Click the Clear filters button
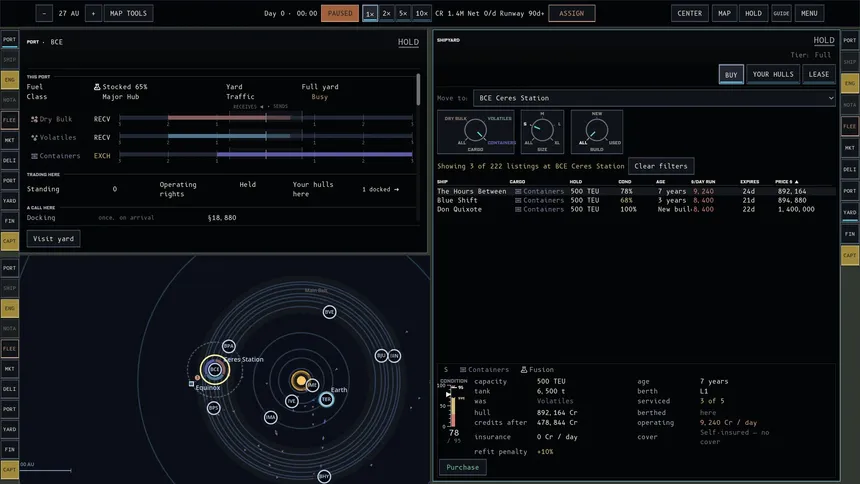The width and height of the screenshot is (860, 484). click(661, 166)
